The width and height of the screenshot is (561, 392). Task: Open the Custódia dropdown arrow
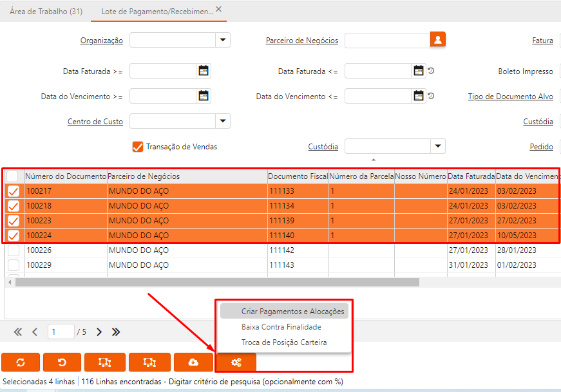pyautogui.click(x=438, y=146)
